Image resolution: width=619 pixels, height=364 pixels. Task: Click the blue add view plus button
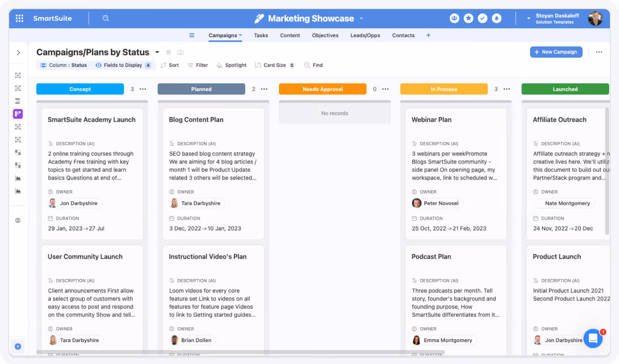pyautogui.click(x=18, y=347)
